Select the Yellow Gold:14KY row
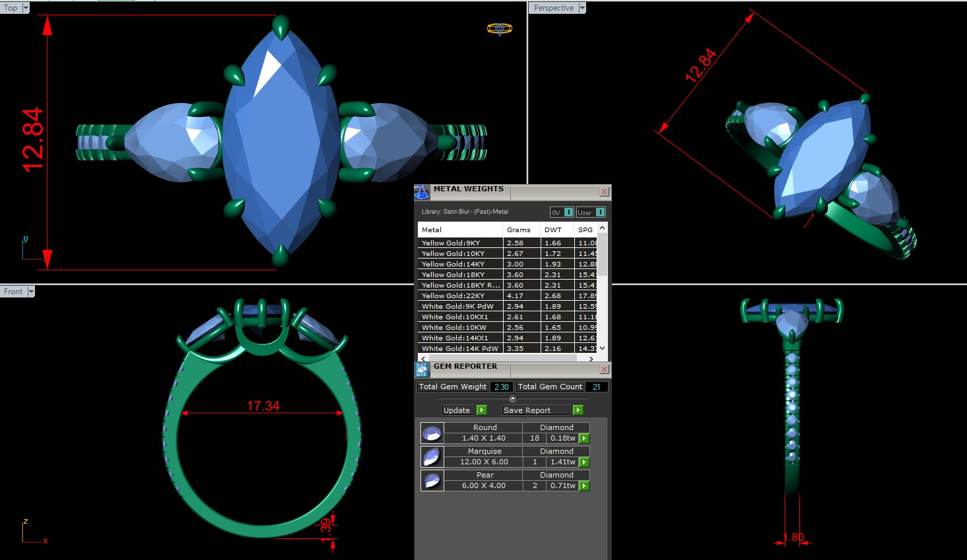This screenshot has width=967, height=560. [508, 264]
